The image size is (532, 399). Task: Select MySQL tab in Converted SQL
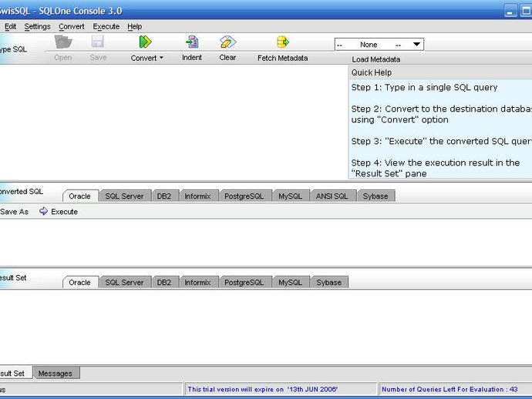(291, 196)
